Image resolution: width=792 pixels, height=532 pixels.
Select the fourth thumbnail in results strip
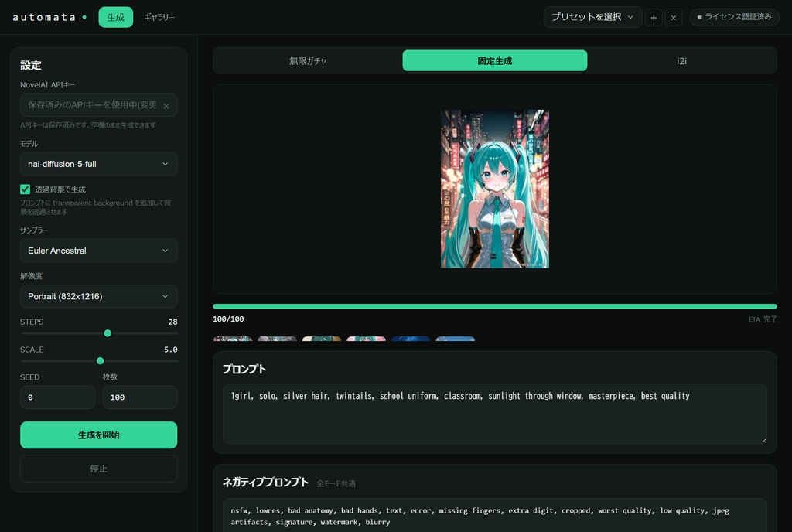click(x=366, y=339)
